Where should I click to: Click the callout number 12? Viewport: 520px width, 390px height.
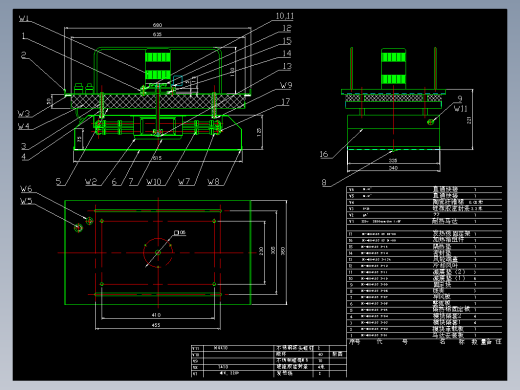(287, 28)
